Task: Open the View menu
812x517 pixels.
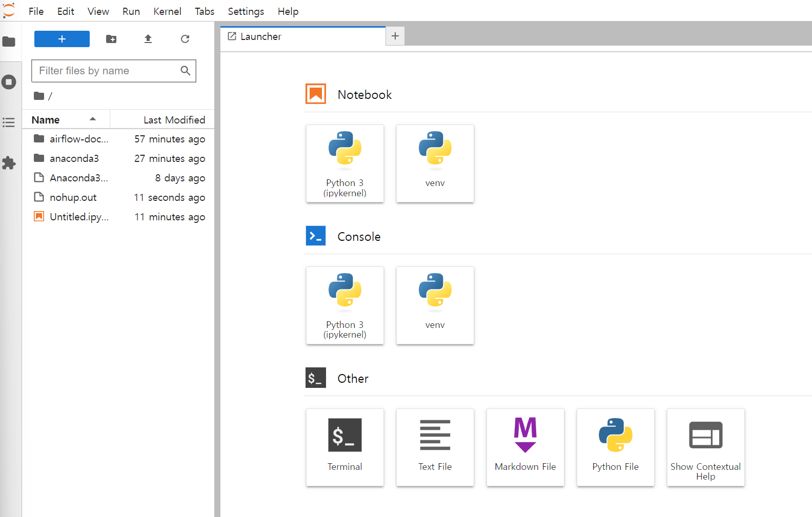Action: [98, 11]
